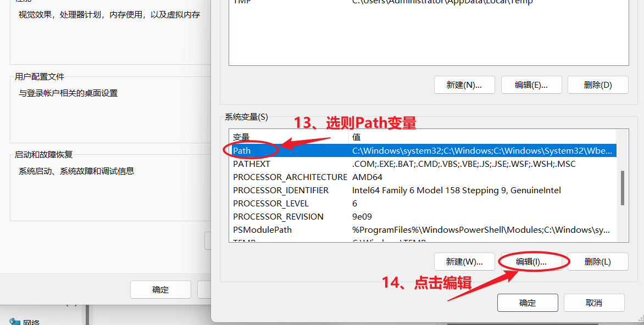Click the Intel64 Family 6 value cell
Screen dimensions: 644x325
pos(456,190)
